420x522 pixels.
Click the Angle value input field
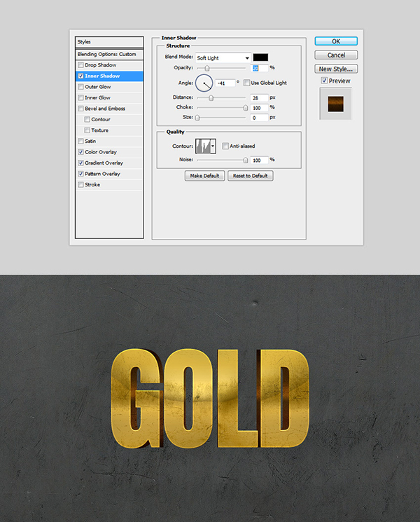(225, 83)
